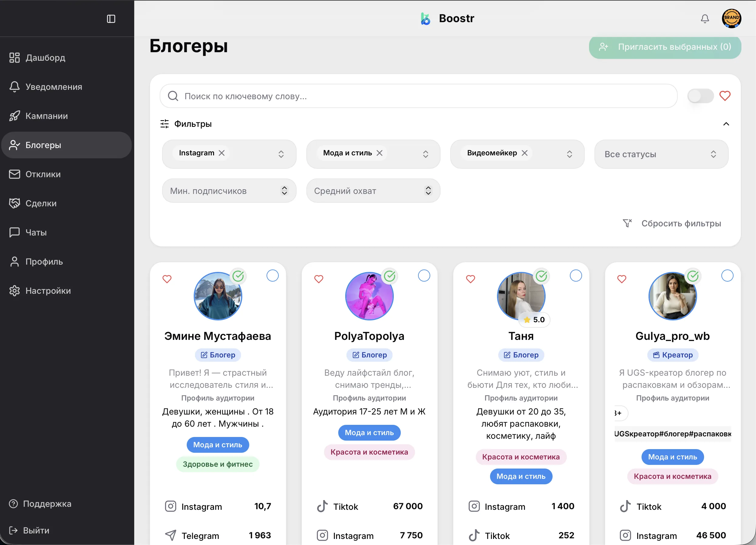Open Сделки in the sidebar
This screenshot has width=756, height=545.
[x=41, y=203]
